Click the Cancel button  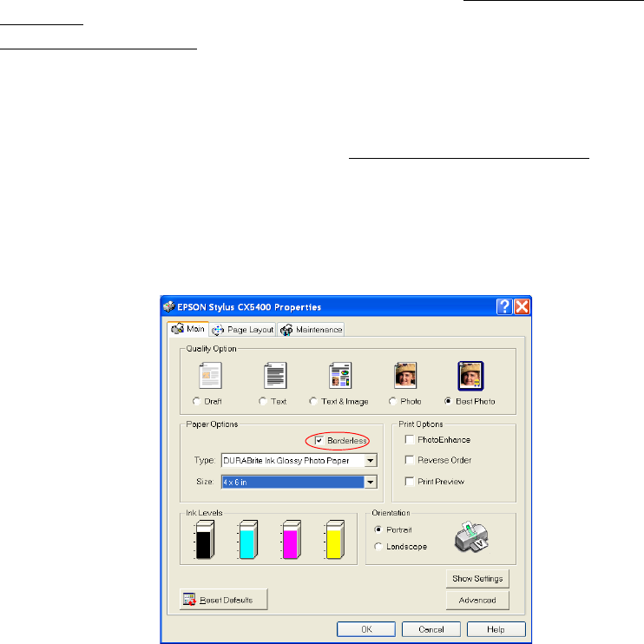pos(431,629)
